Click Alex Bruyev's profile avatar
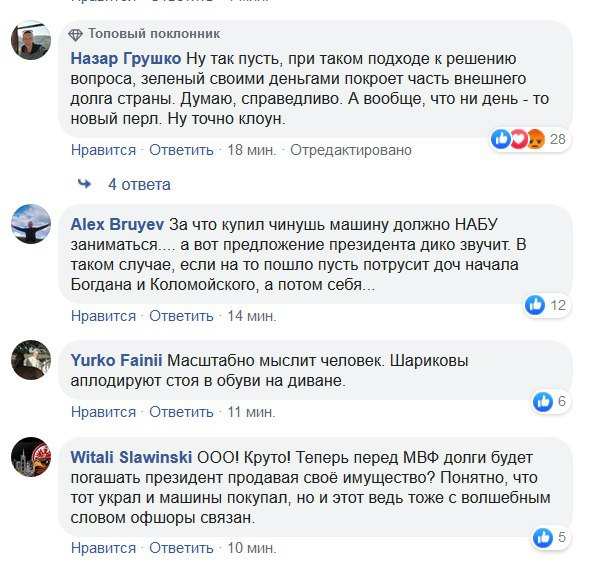 30,222
